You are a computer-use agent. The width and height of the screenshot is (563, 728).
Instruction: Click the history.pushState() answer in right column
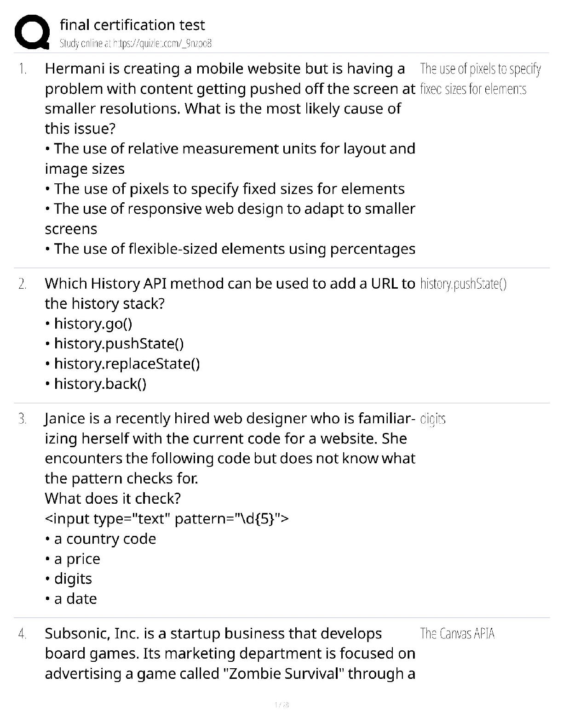(463, 284)
